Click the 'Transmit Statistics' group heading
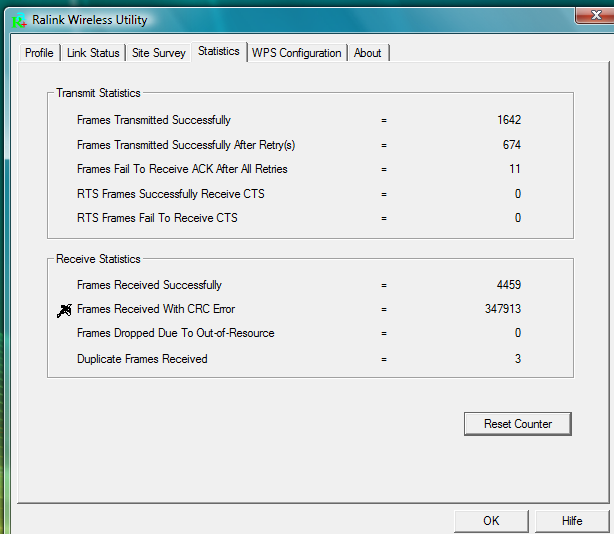Viewport: 614px width, 534px height. 98,93
